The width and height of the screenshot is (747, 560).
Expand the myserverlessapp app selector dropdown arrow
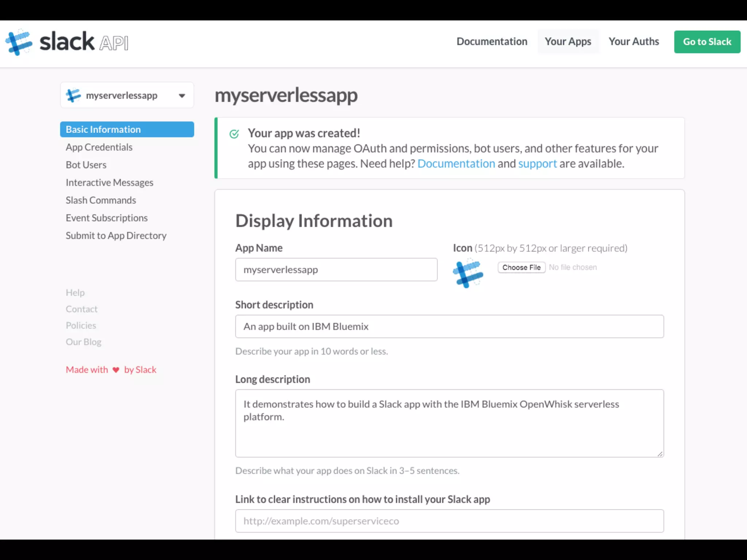tap(182, 96)
